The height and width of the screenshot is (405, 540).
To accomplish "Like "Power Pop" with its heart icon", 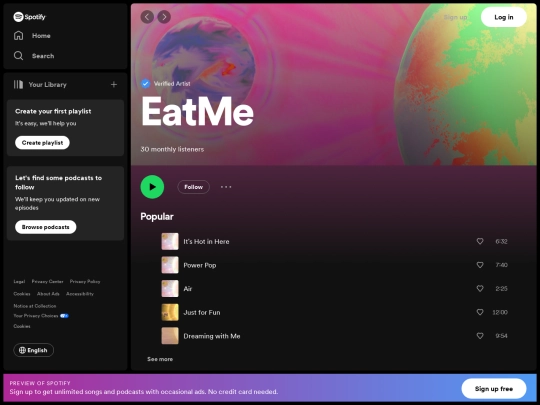I will [480, 265].
